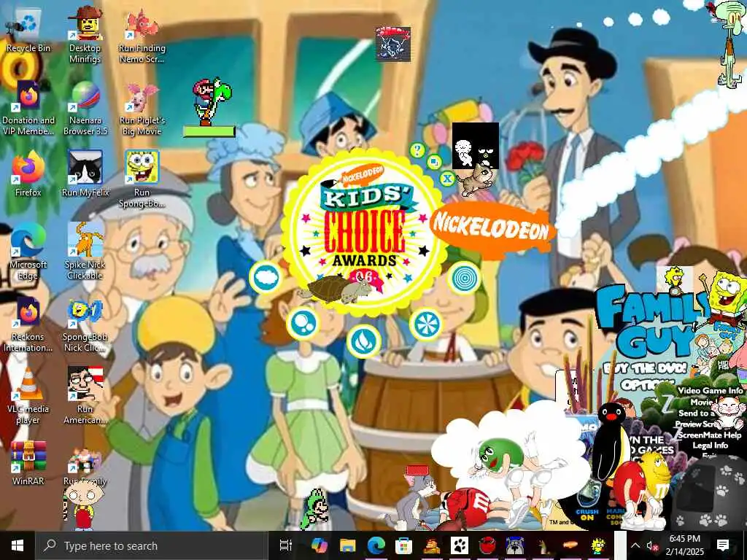This screenshot has width=747, height=560.
Task: Open help with the Kids' Choice question-mark button
Action: click(417, 150)
